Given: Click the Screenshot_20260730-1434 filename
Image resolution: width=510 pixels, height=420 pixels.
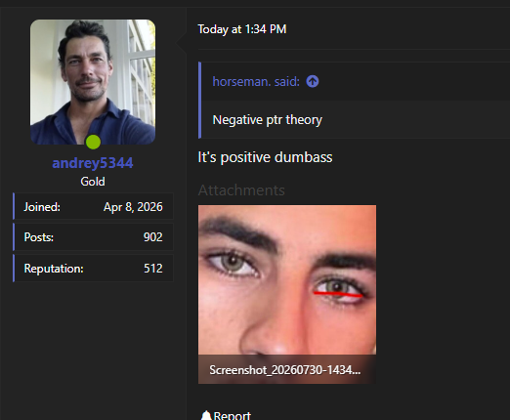Looking at the screenshot, I should pos(285,370).
